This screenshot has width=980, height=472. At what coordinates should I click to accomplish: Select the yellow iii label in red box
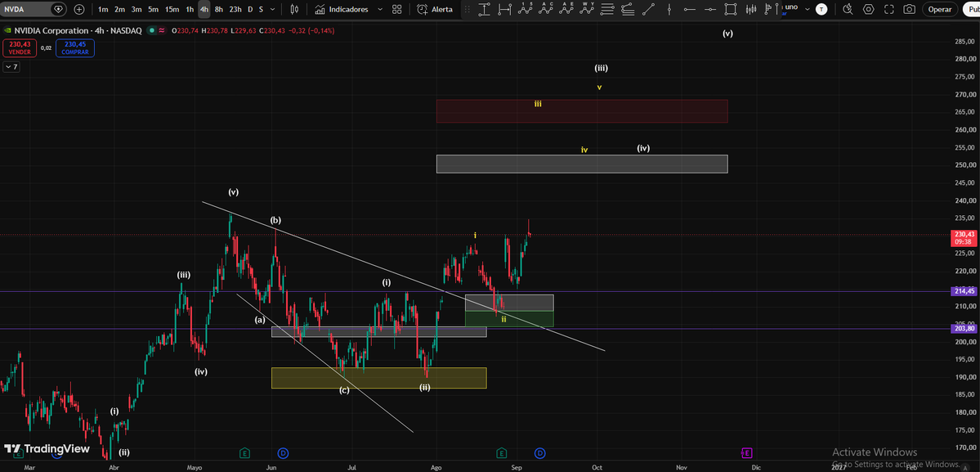538,104
